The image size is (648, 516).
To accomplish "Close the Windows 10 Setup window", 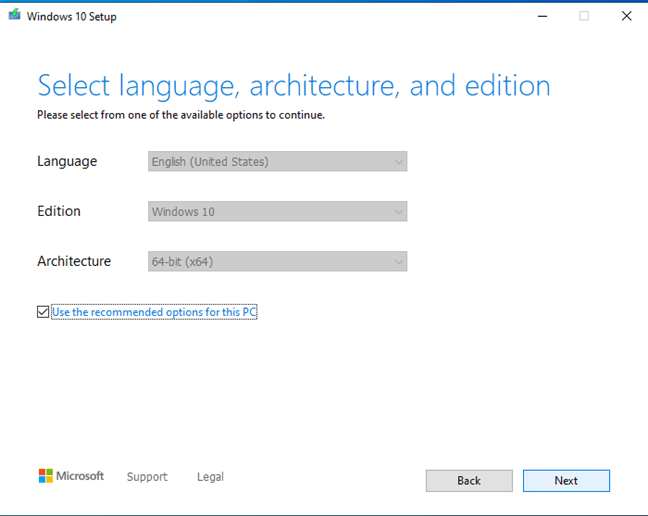I will click(627, 16).
